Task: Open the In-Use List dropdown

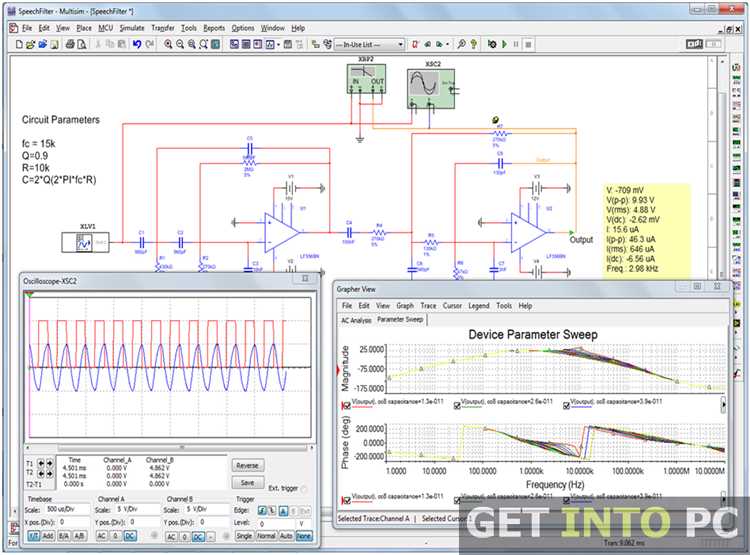Action: click(369, 44)
